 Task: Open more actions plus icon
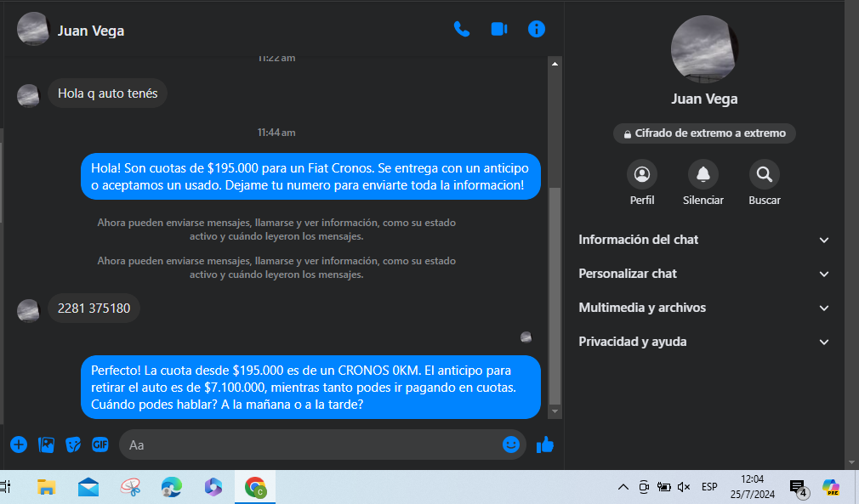(x=19, y=445)
